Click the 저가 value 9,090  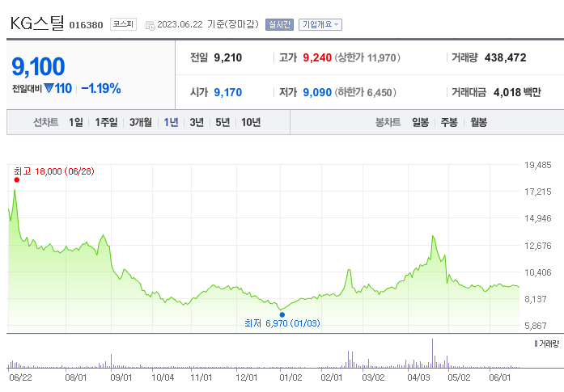[x=317, y=92]
